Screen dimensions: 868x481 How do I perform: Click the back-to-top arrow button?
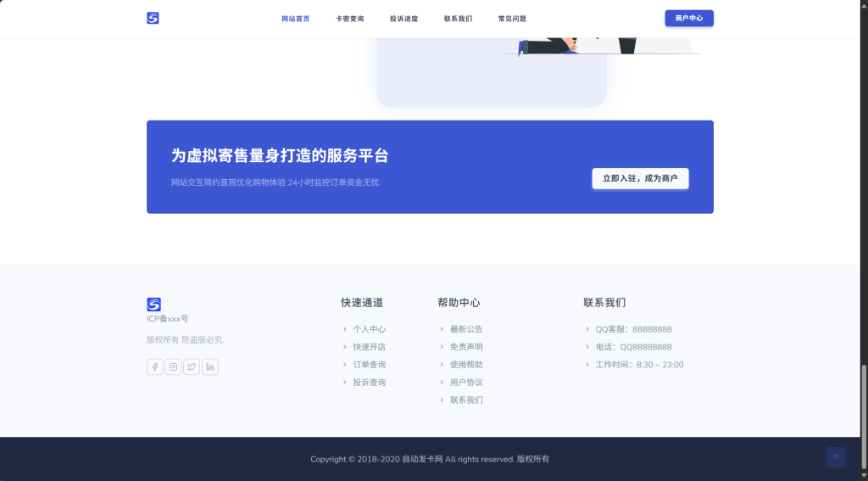tap(835, 457)
